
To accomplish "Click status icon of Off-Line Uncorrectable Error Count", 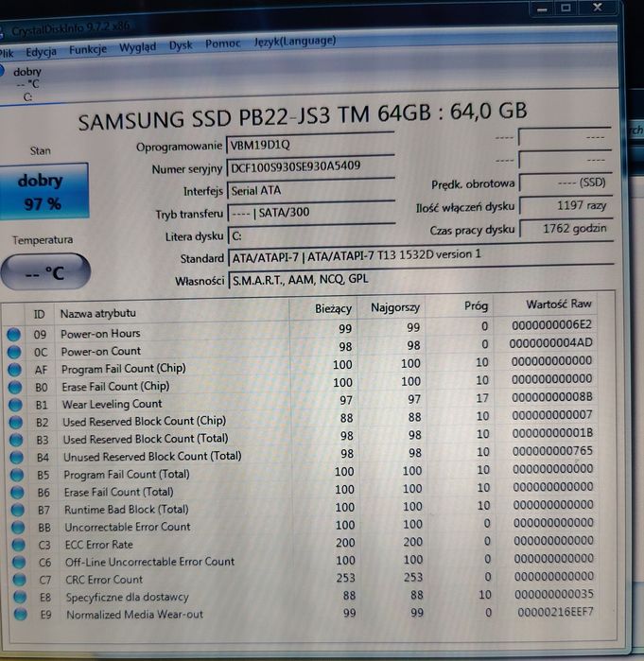I will pos(19,563).
